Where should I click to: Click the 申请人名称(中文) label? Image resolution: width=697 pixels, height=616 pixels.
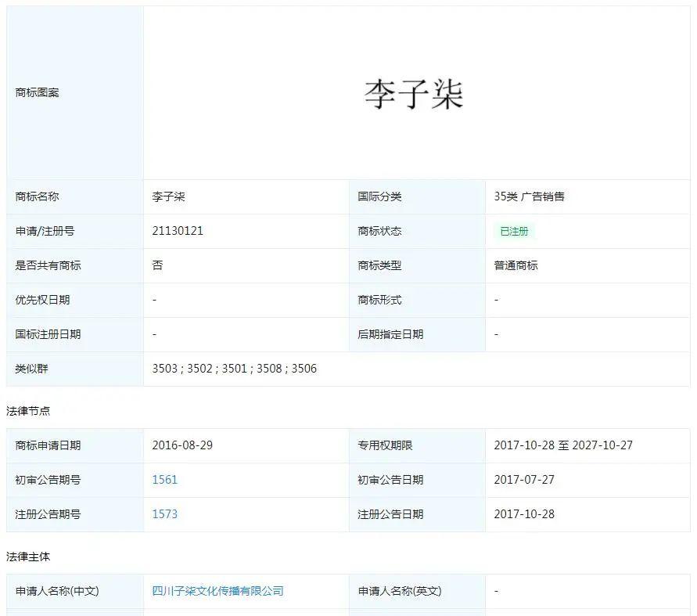(x=57, y=591)
